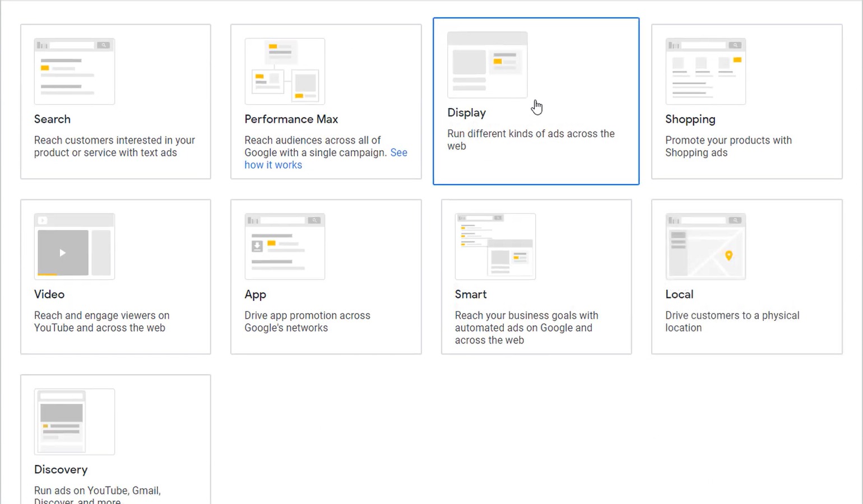Select the Shopping campaign title

click(x=690, y=119)
